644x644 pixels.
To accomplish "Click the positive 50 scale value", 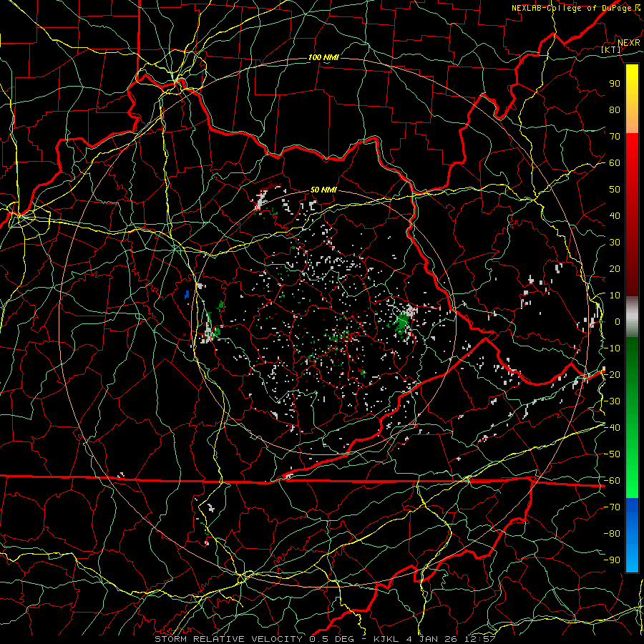I will (615, 190).
